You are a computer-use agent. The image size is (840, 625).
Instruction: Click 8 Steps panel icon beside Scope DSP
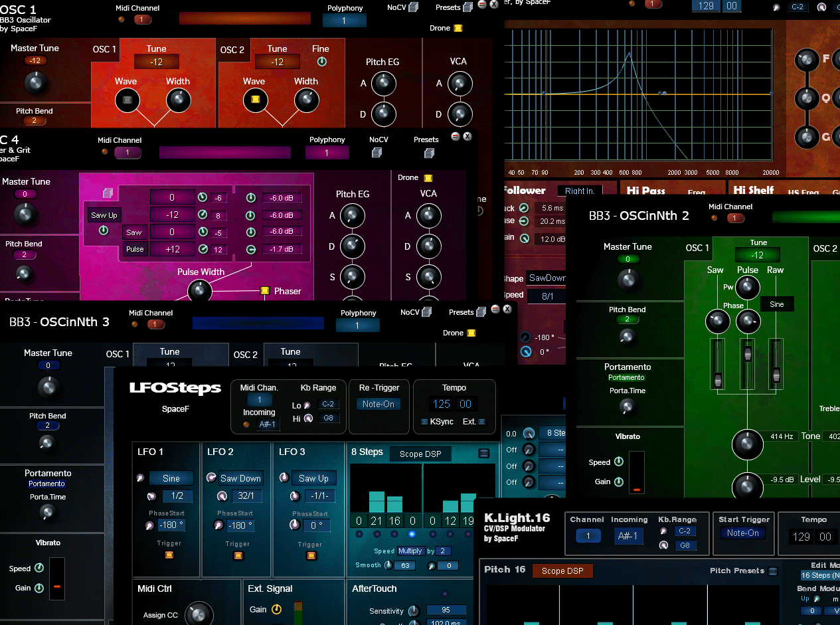click(x=484, y=453)
